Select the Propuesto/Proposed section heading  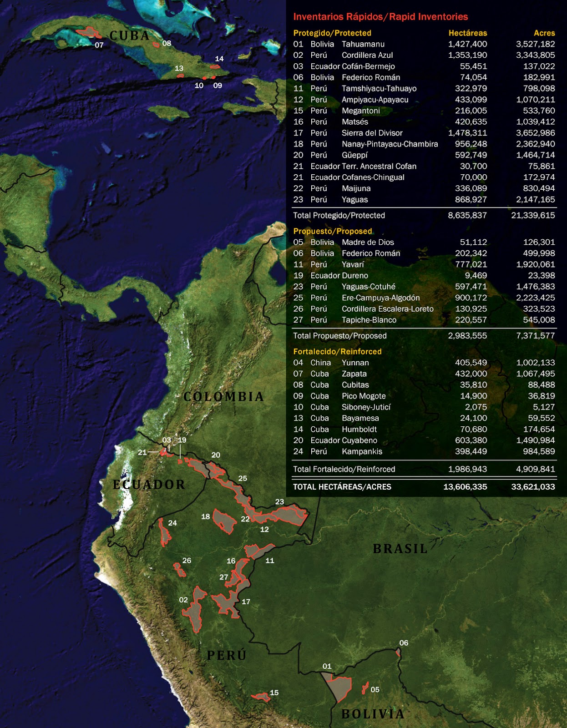333,231
